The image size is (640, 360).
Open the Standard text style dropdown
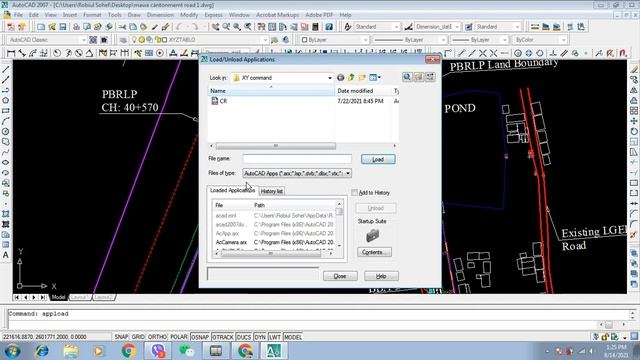(x=396, y=27)
